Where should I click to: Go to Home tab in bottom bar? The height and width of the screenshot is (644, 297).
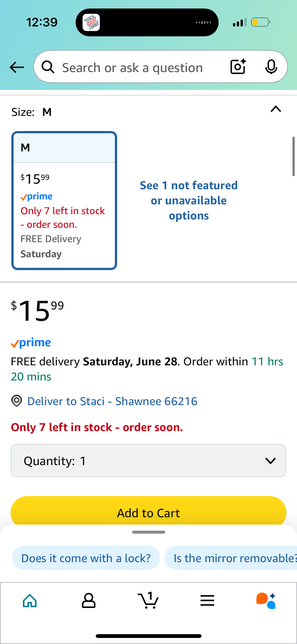pyautogui.click(x=30, y=601)
